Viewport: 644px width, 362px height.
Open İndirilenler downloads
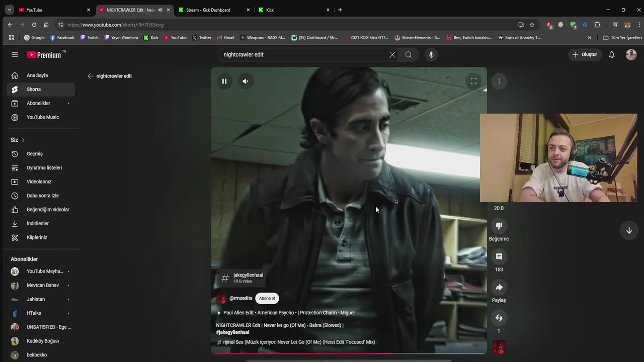coord(40,223)
